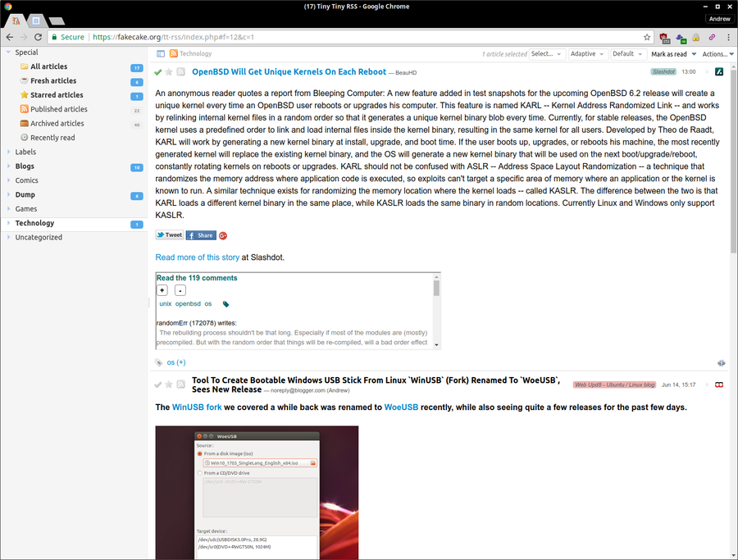Click the plus button in comments
The height and width of the screenshot is (560, 738).
162,290
